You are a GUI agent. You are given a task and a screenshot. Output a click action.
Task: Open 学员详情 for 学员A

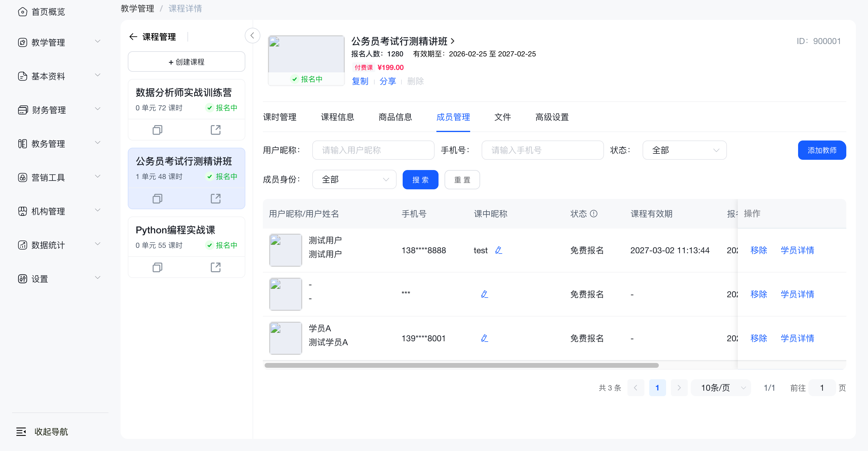(797, 338)
